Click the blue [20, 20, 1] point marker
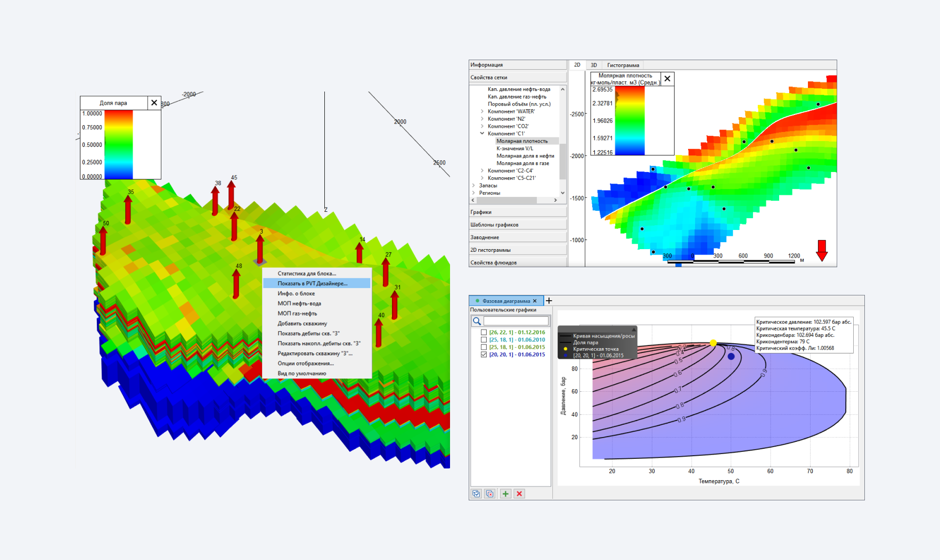The width and height of the screenshot is (940, 560). point(731,356)
